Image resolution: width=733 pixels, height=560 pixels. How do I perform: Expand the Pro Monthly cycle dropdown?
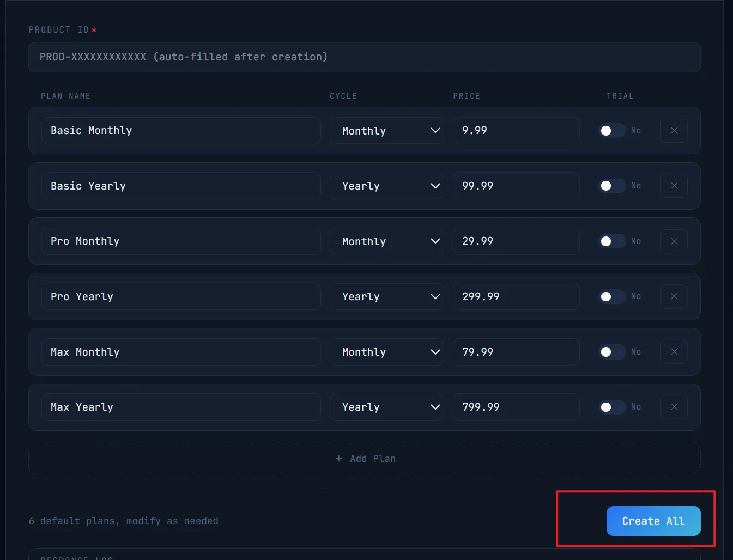click(x=386, y=241)
